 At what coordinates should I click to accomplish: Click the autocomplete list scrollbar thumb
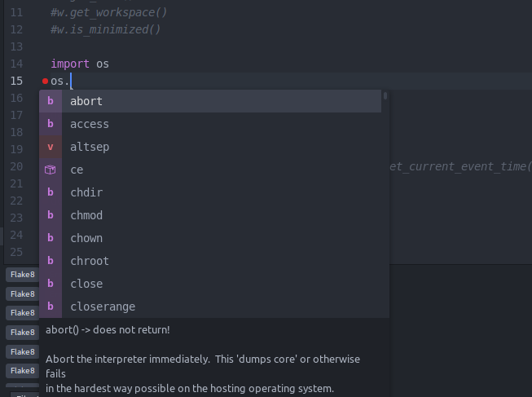(x=385, y=95)
